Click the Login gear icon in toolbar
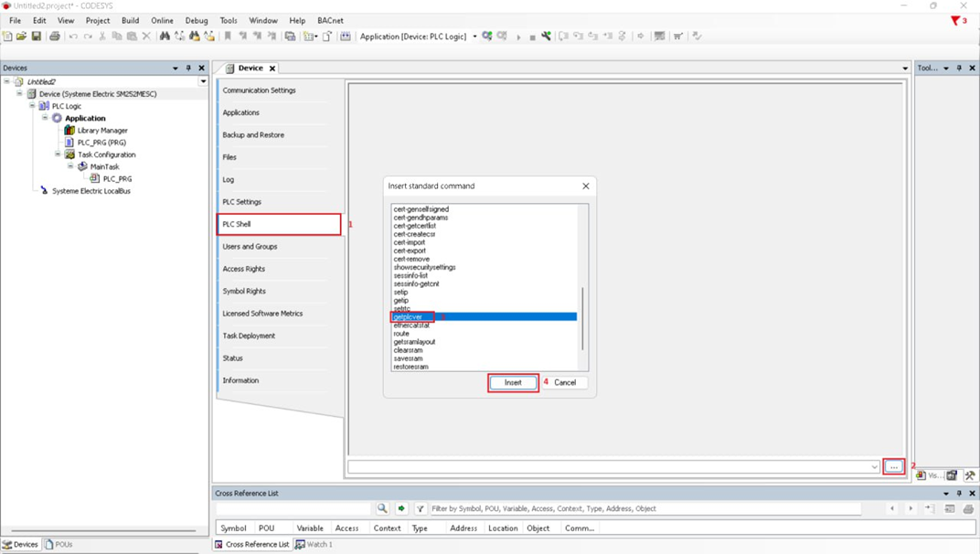The height and width of the screenshot is (554, 980). tap(487, 37)
